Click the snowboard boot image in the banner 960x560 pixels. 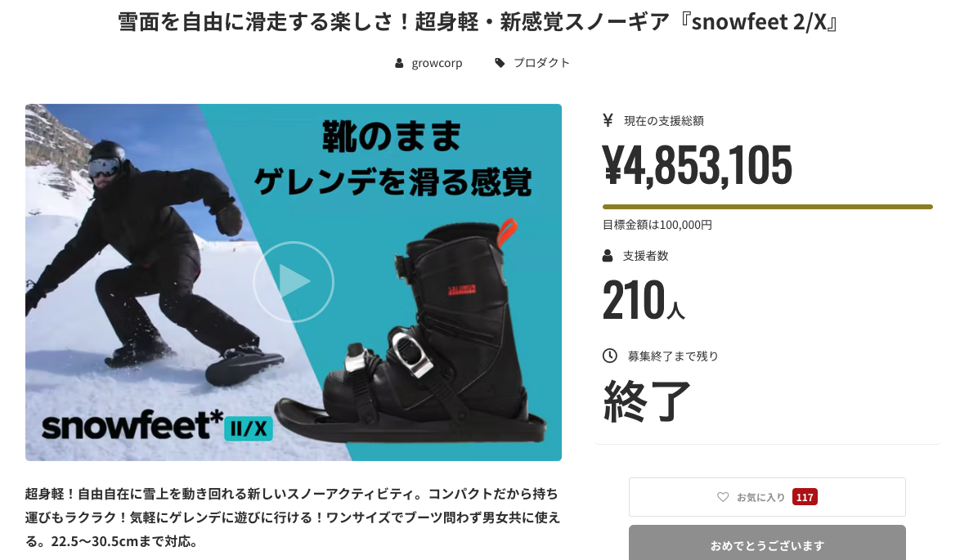411,331
